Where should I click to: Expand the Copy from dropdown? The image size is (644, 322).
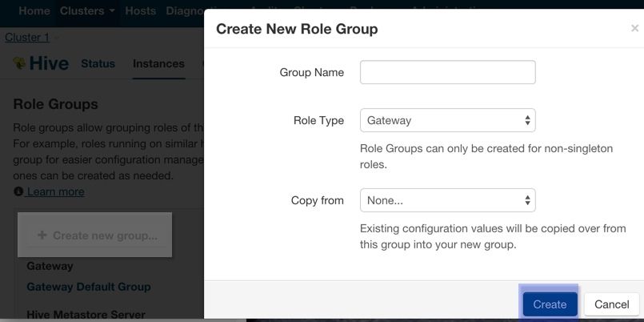447,200
